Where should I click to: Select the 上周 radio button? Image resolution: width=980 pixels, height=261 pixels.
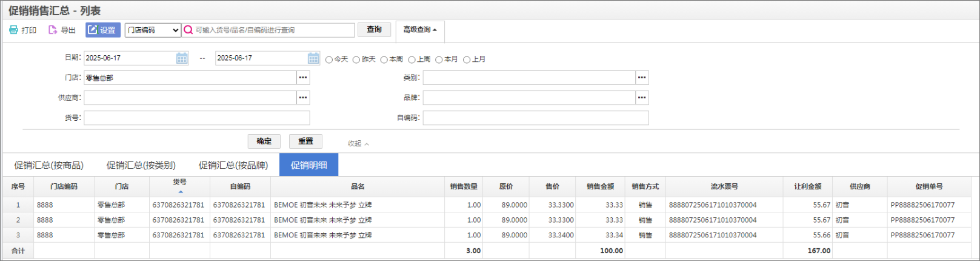click(x=412, y=59)
